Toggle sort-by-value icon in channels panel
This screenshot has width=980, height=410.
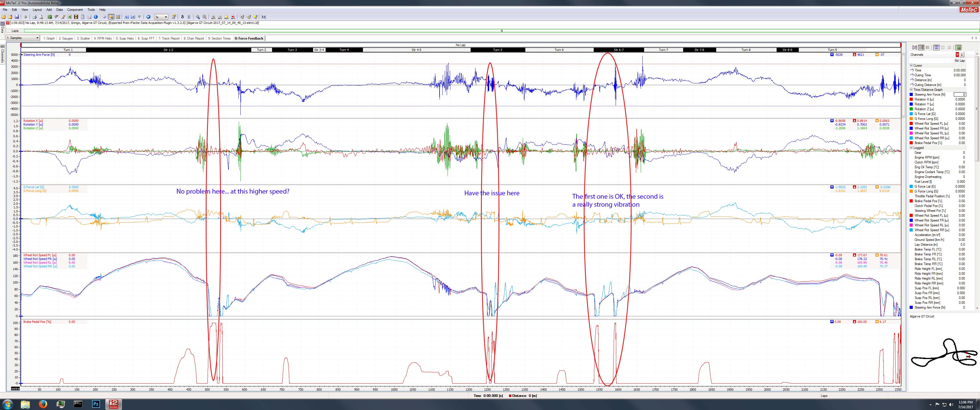point(921,48)
